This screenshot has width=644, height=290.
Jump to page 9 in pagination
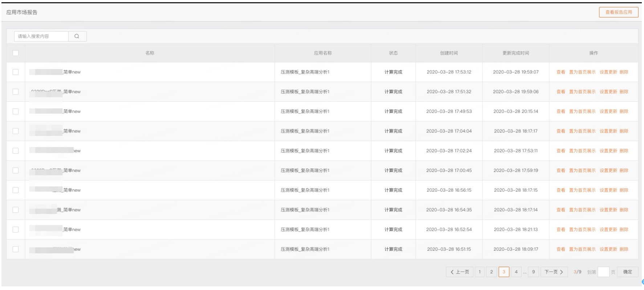(x=533, y=272)
